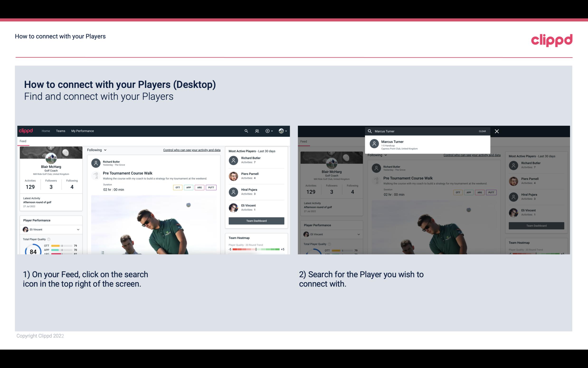Click the Control who can see link

[x=191, y=150]
